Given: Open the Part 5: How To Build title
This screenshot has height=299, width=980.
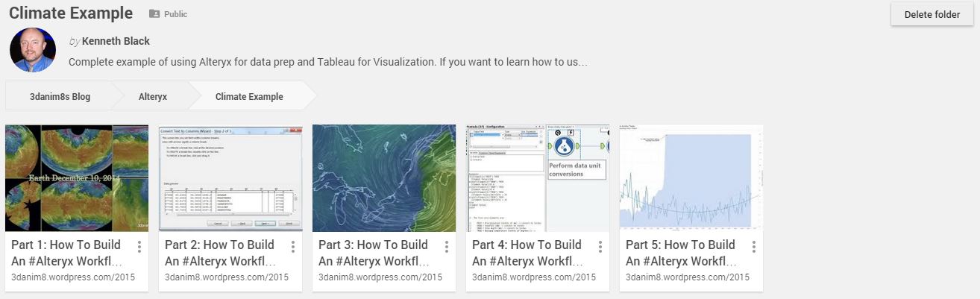Looking at the screenshot, I should 682,253.
